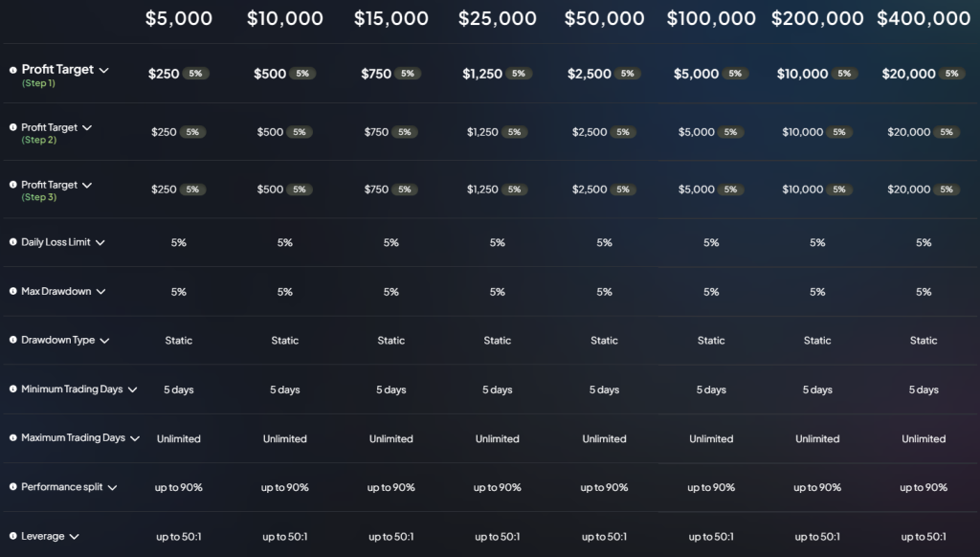This screenshot has width=980, height=557.
Task: Click info icon next to Max Drawdown
Action: click(x=13, y=291)
